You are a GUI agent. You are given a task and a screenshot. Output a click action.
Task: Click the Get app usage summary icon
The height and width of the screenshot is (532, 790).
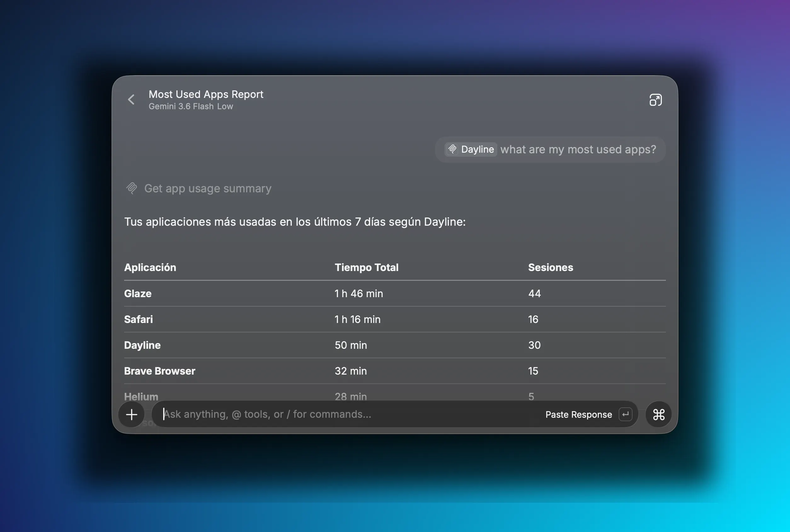(132, 188)
